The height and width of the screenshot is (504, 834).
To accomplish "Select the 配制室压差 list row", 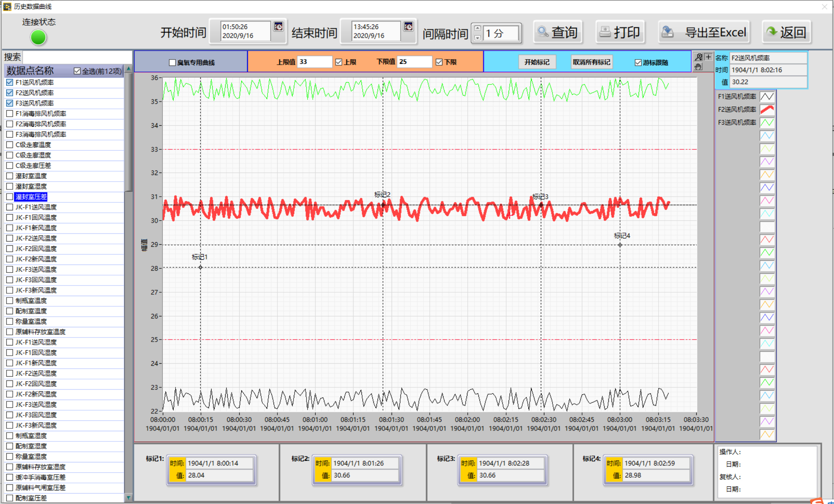I will pyautogui.click(x=64, y=498).
